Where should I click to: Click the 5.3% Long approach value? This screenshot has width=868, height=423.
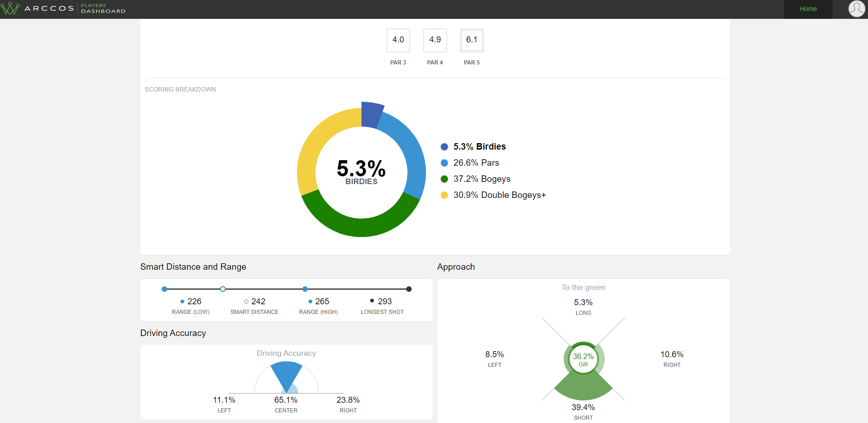point(583,302)
